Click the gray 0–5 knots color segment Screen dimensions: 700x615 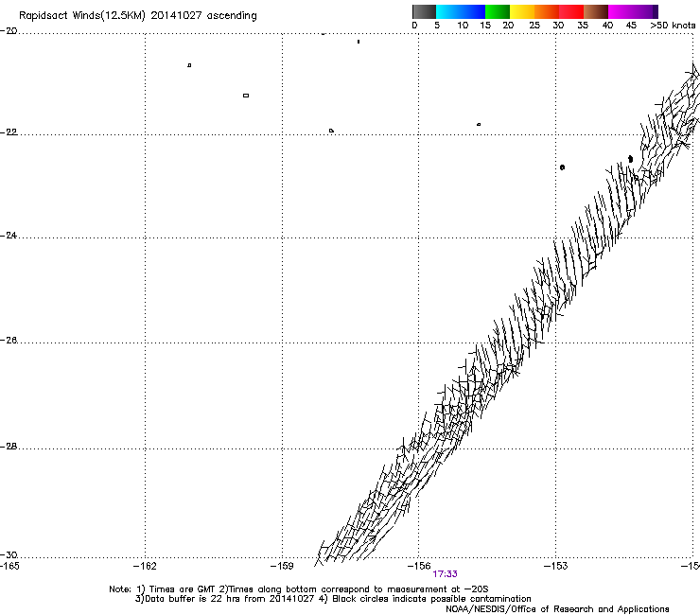pyautogui.click(x=424, y=11)
